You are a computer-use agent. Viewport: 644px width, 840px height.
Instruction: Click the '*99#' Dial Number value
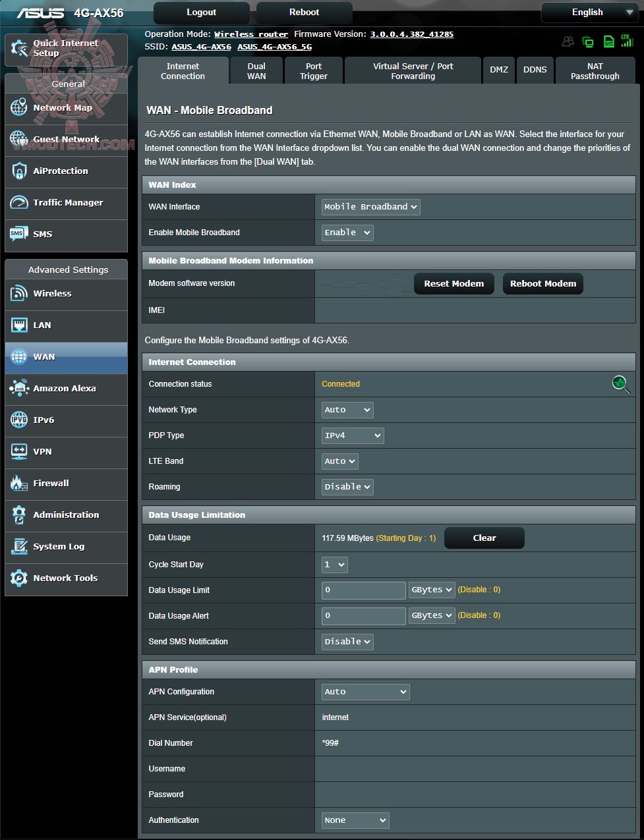point(330,743)
